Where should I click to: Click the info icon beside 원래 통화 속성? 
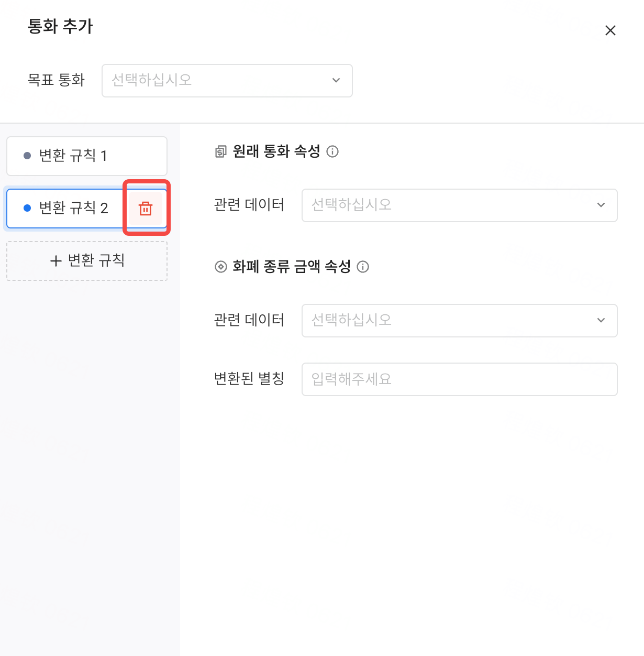[332, 151]
